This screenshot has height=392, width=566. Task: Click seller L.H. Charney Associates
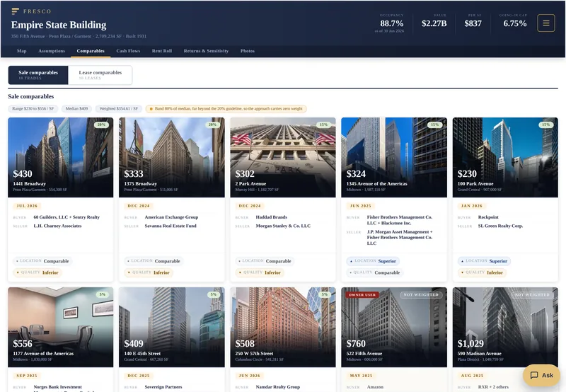(57, 226)
